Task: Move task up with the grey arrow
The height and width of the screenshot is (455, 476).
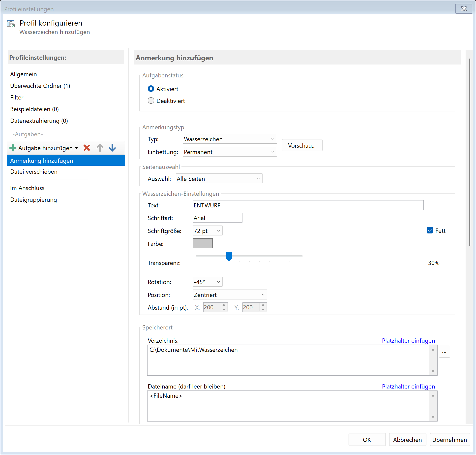Action: (x=100, y=148)
